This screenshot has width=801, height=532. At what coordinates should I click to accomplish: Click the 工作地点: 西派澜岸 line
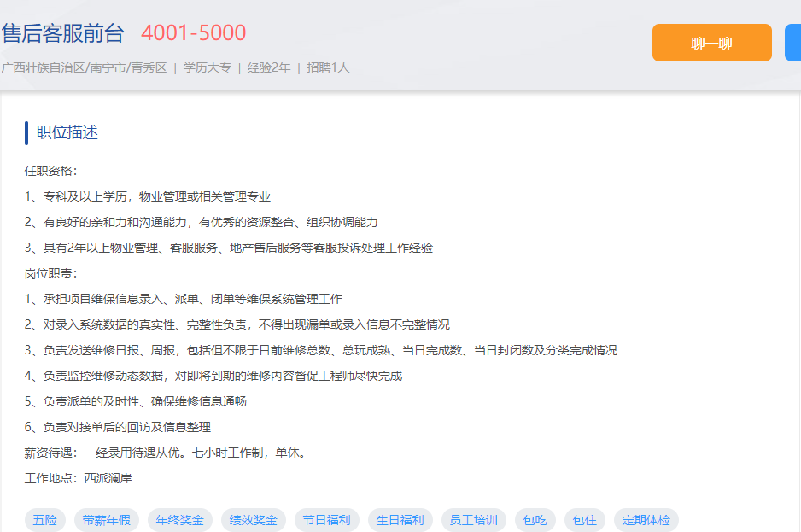click(79, 478)
